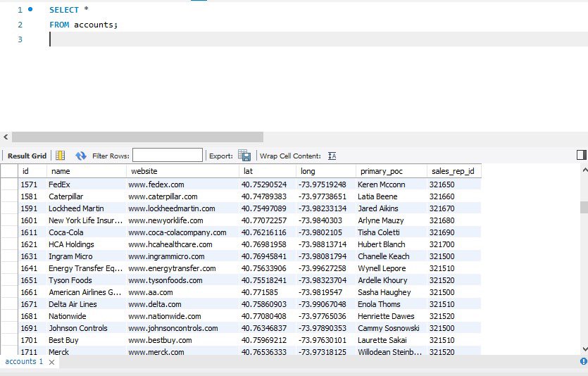
Task: Click the left arrow of horizontal scrollbar
Action: coord(6,137)
